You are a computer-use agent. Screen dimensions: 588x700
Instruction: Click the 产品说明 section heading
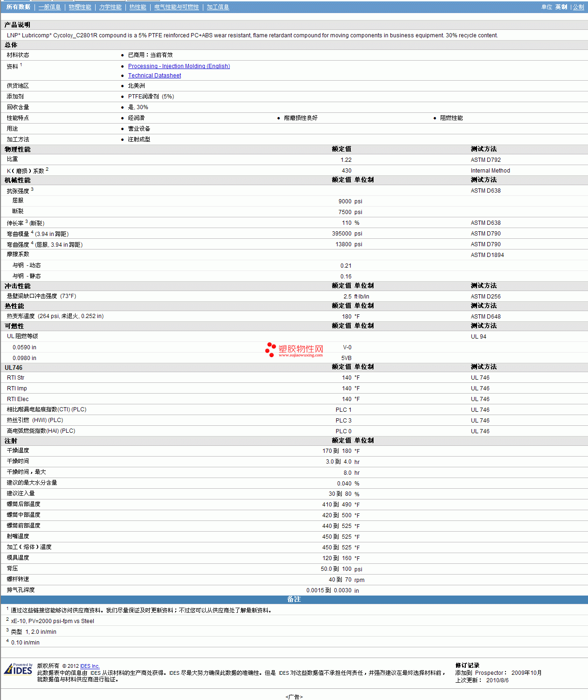tap(17, 25)
